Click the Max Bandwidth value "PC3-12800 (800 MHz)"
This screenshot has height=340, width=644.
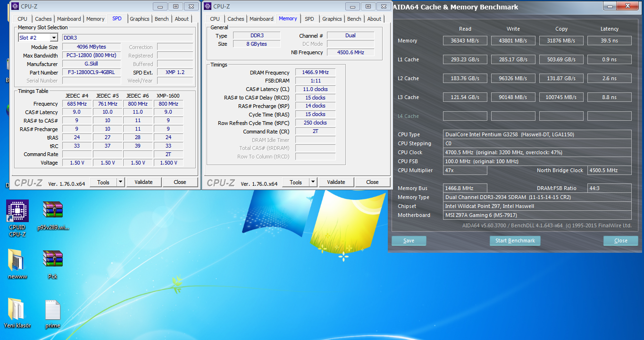91,56
